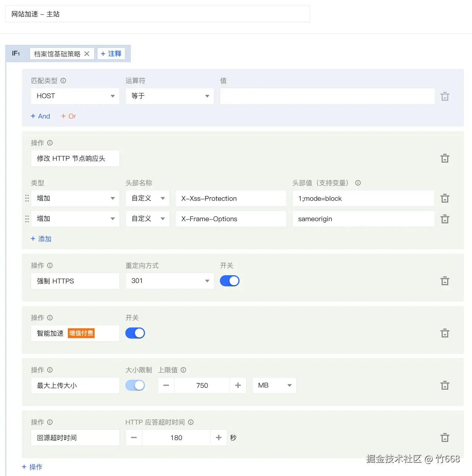Remove the 档案馆基础策略 tag with X
This screenshot has width=472, height=476.
tap(87, 54)
